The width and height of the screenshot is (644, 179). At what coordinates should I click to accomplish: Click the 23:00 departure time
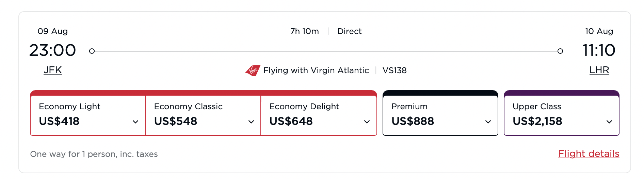click(52, 50)
